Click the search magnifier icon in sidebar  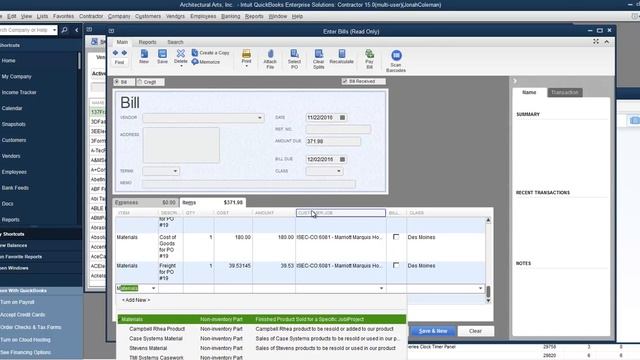(x=64, y=30)
